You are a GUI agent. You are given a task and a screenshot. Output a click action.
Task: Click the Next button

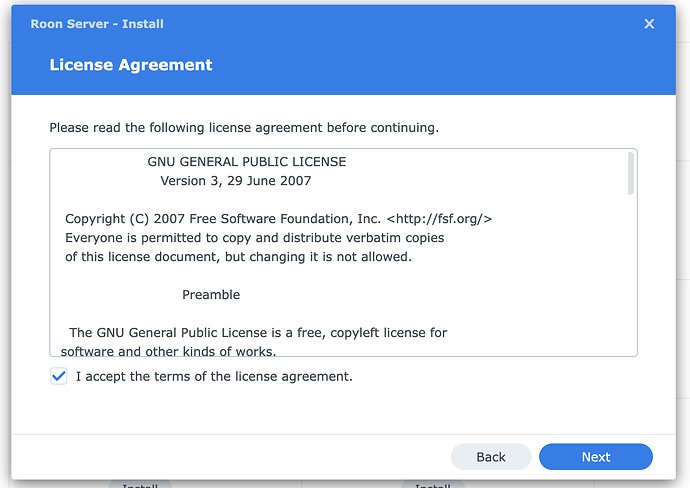click(595, 457)
